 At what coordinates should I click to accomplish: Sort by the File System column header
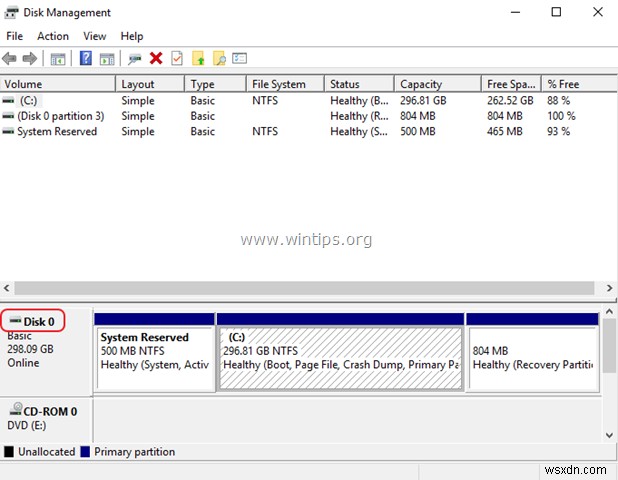[285, 84]
